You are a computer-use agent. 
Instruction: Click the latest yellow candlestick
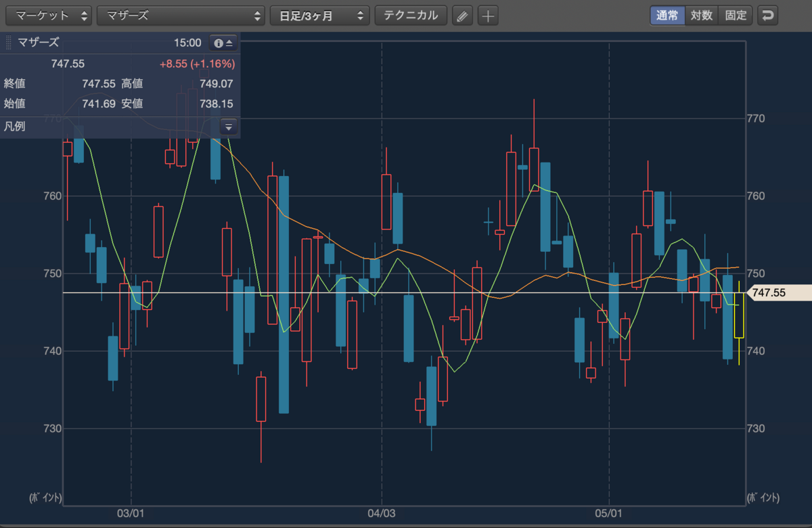739,315
